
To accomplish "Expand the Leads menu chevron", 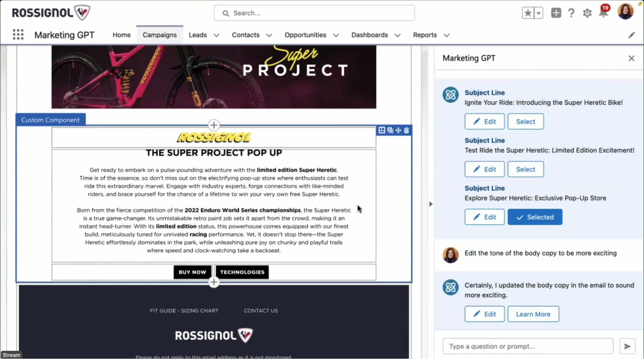I will (x=216, y=35).
